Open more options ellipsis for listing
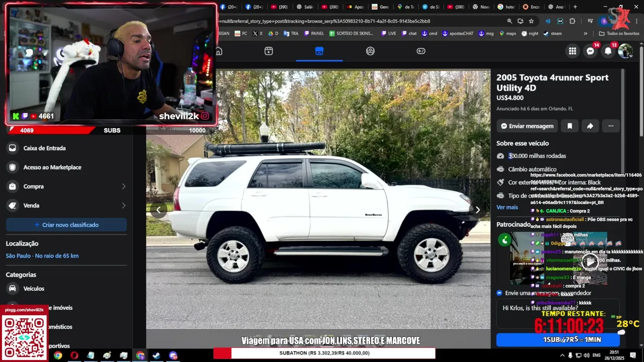 pos(611,126)
